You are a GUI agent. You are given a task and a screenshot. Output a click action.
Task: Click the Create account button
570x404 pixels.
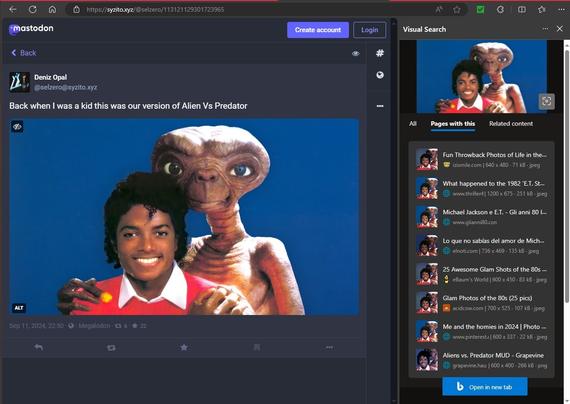[318, 30]
